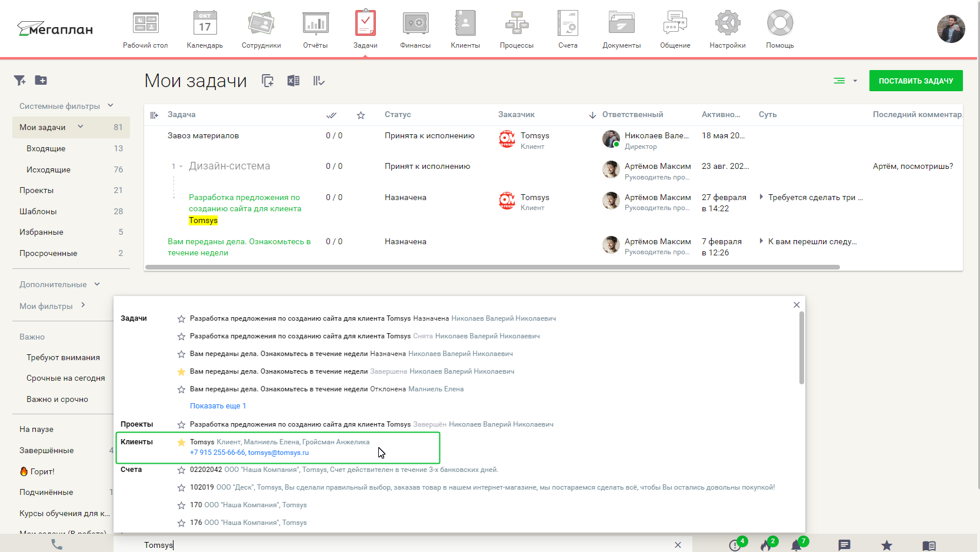Click the Мегаплан logo

(x=55, y=29)
